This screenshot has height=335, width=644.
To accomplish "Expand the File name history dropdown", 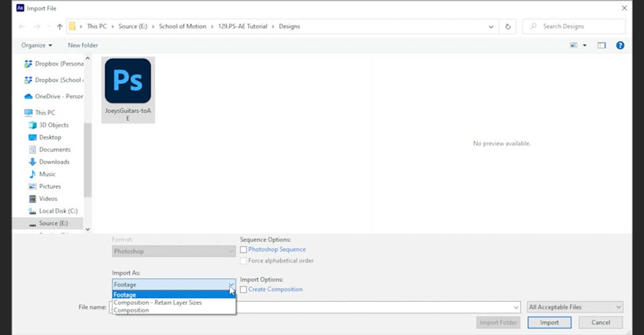I will (x=516, y=307).
